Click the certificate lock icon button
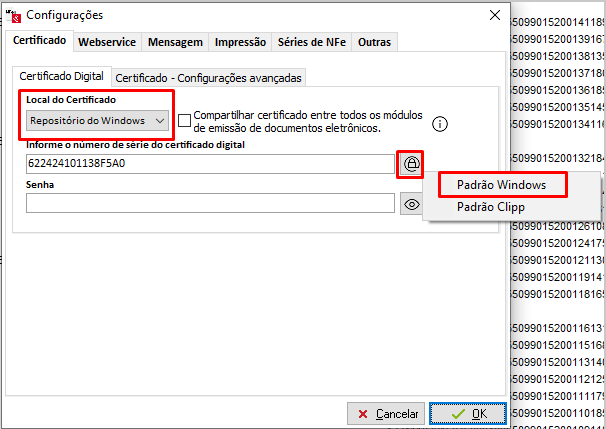Screen dimensions: 606x429 point(411,164)
